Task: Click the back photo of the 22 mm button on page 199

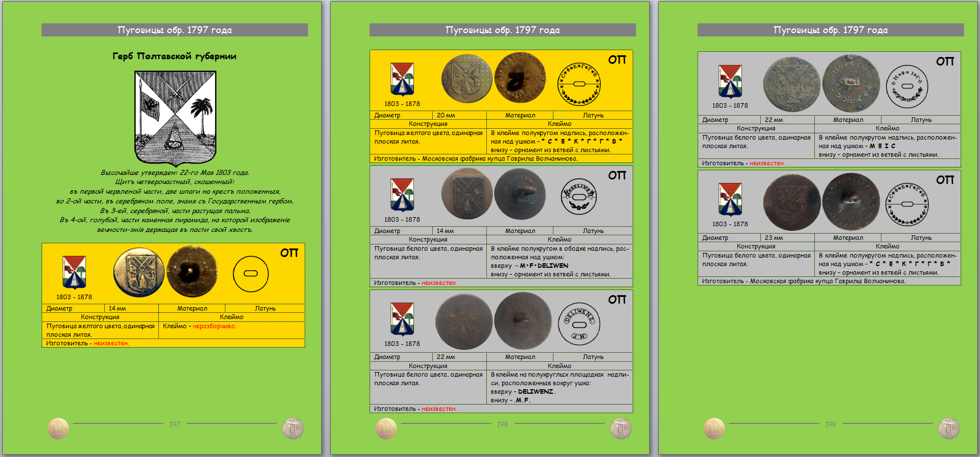Action: click(x=851, y=83)
